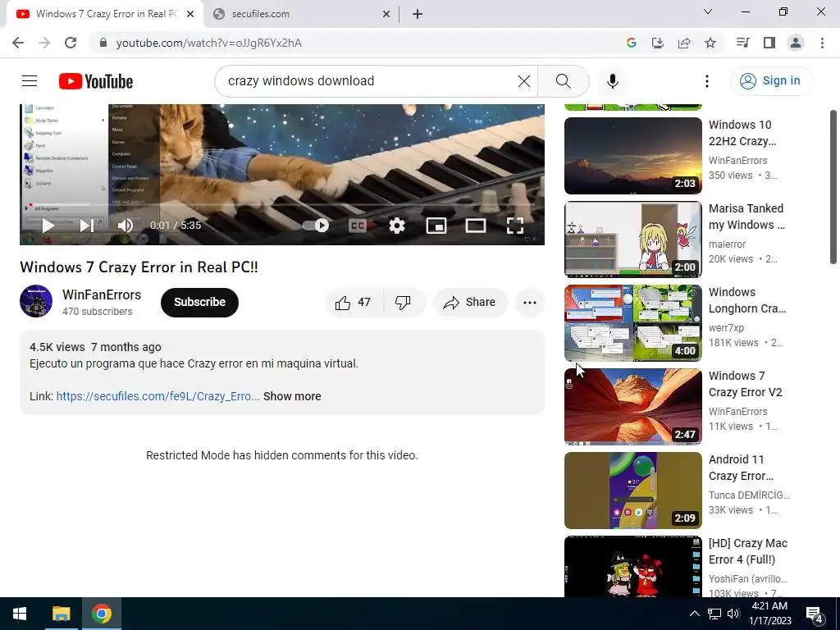Image resolution: width=840 pixels, height=630 pixels.
Task: Click Google search icon in address bar
Action: click(631, 43)
